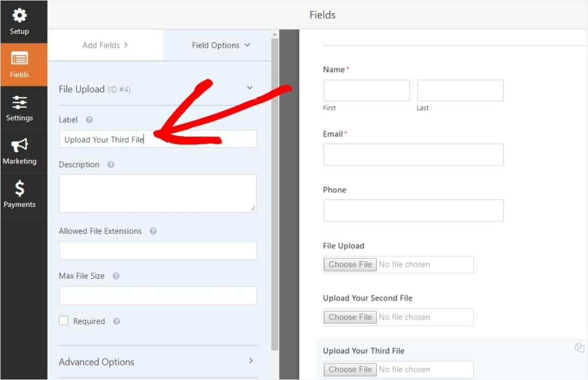Screen dimensions: 588x380
Task: Click Choose File under File Upload
Action: pos(350,264)
